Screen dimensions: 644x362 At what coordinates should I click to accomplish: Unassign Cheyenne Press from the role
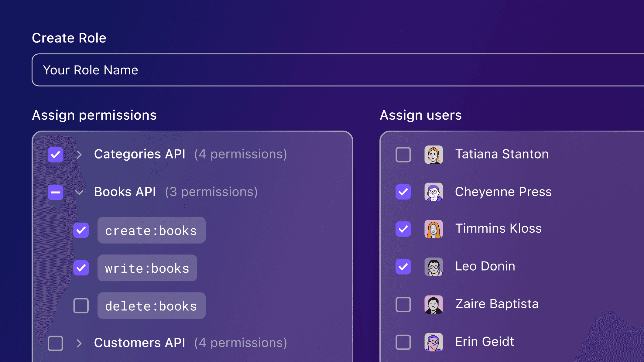tap(403, 192)
